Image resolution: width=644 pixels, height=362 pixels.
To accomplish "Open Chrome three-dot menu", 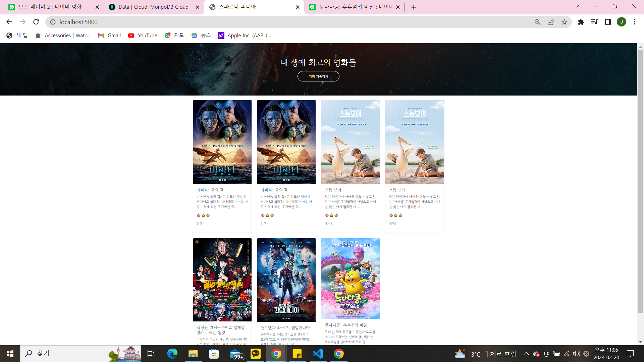I will (x=635, y=22).
